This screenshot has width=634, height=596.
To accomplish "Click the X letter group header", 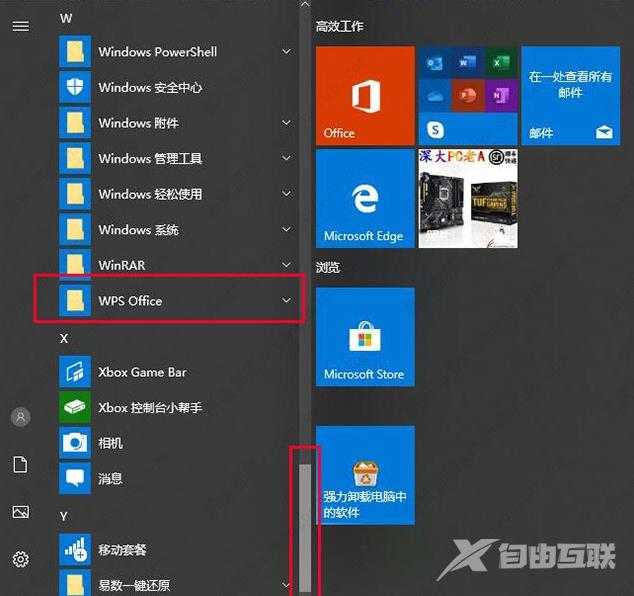I will point(64,338).
